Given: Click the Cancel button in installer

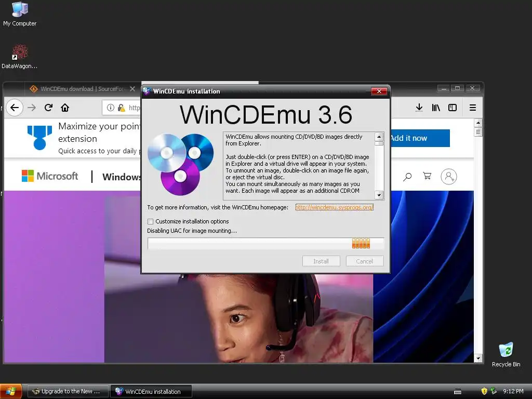Looking at the screenshot, I should (364, 261).
